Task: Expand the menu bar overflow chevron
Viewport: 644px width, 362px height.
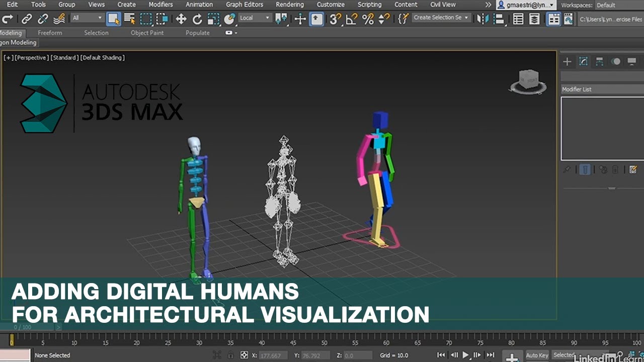Action: 488,5
